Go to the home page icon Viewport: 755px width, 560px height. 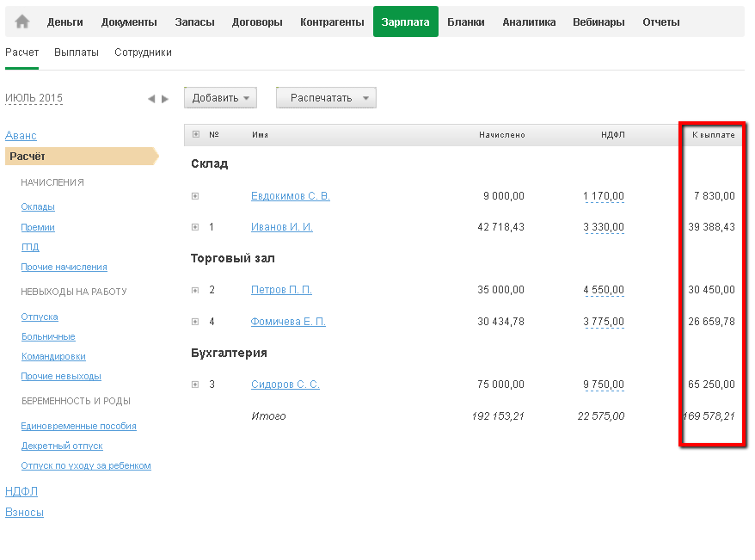pyautogui.click(x=22, y=22)
